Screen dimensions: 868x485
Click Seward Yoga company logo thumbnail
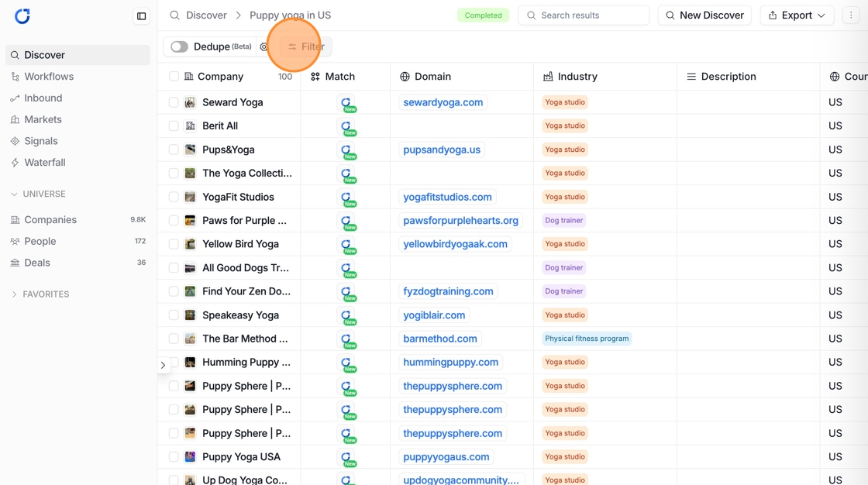pos(190,102)
